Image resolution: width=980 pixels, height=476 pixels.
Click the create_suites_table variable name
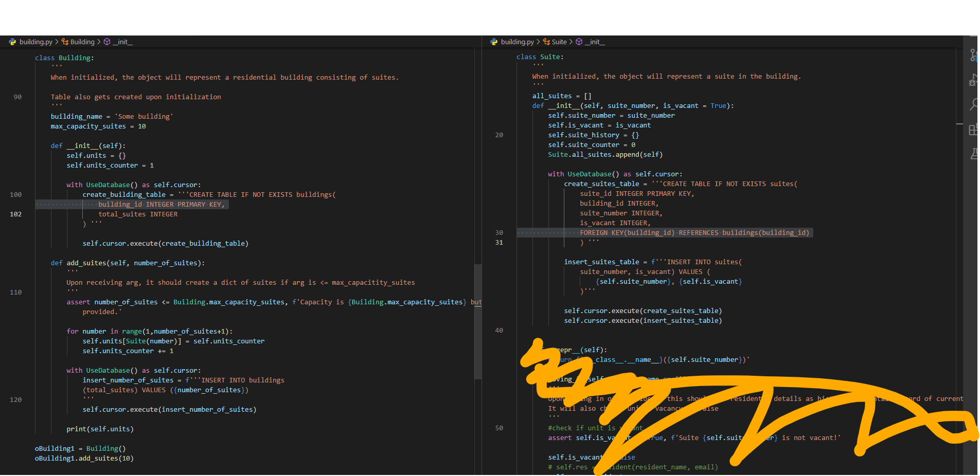click(601, 184)
